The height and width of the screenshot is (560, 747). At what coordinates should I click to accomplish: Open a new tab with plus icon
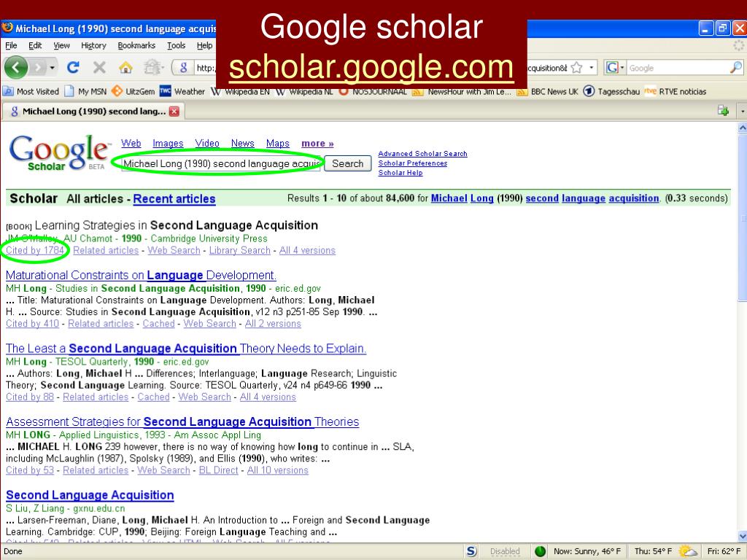pyautogui.click(x=723, y=111)
